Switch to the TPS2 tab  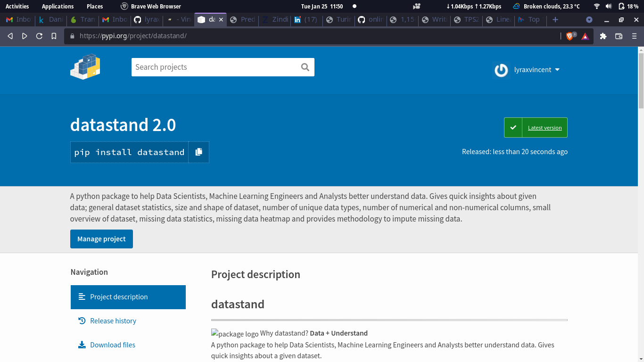pyautogui.click(x=466, y=19)
